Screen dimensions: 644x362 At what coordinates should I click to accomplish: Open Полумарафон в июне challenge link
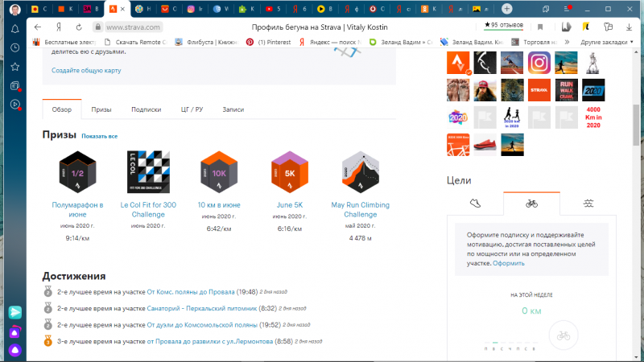[77, 209]
